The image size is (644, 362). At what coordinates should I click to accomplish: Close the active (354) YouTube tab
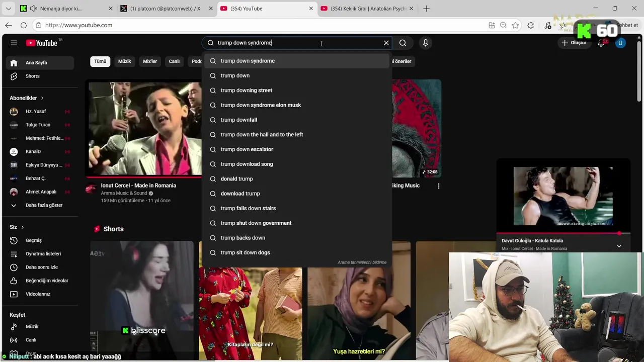click(x=311, y=9)
